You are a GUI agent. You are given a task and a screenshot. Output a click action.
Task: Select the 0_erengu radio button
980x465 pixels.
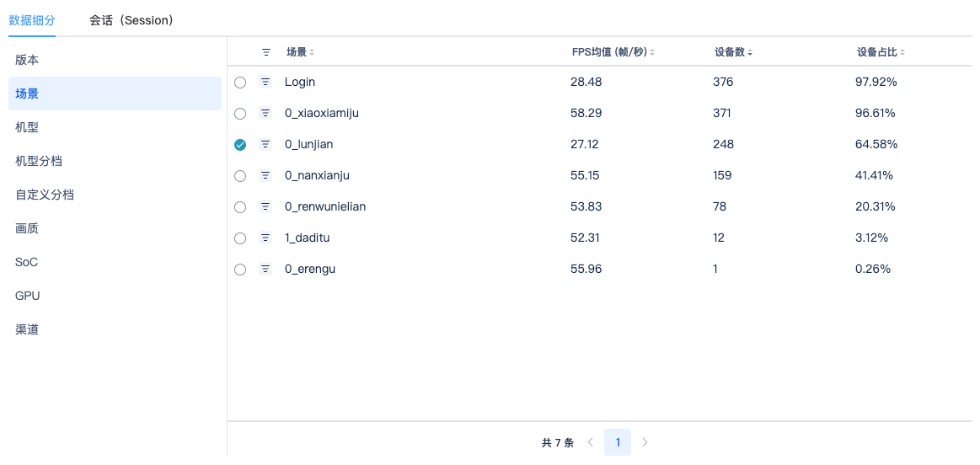pyautogui.click(x=240, y=270)
